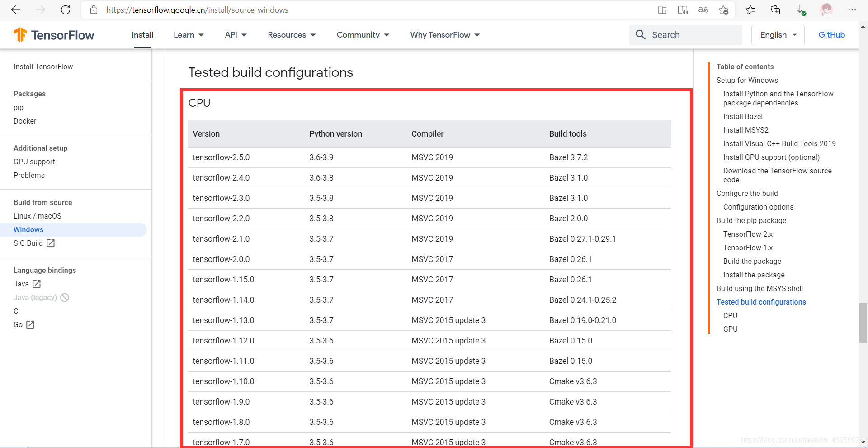Expand the Community dropdown menu

click(363, 35)
